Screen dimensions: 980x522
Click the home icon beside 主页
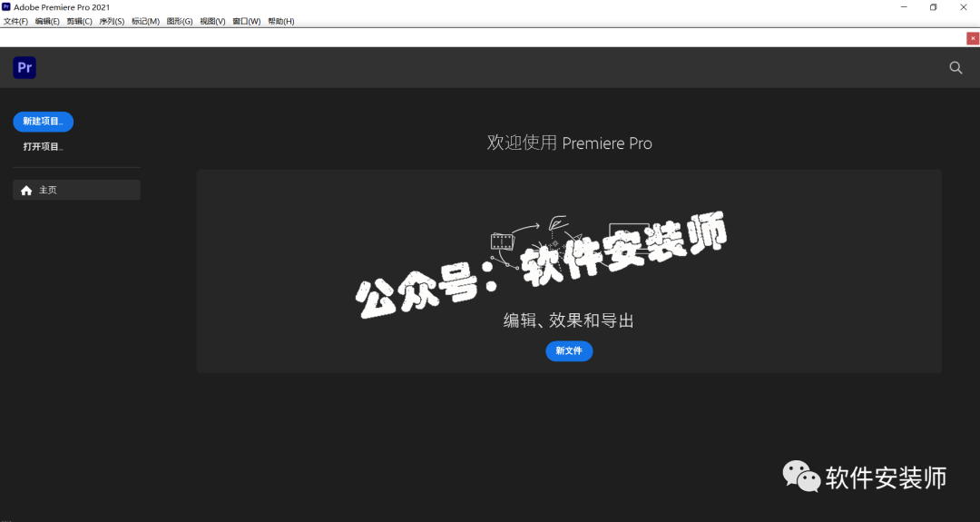coord(26,190)
